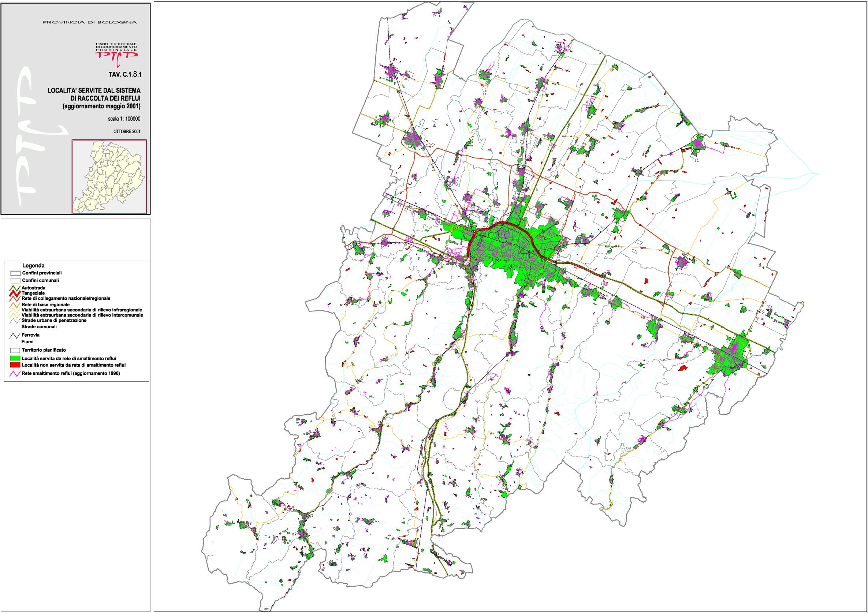The width and height of the screenshot is (868, 613).
Task: Click the 'PROVINCIA DI BOLOGNA' header text
Action: point(90,22)
